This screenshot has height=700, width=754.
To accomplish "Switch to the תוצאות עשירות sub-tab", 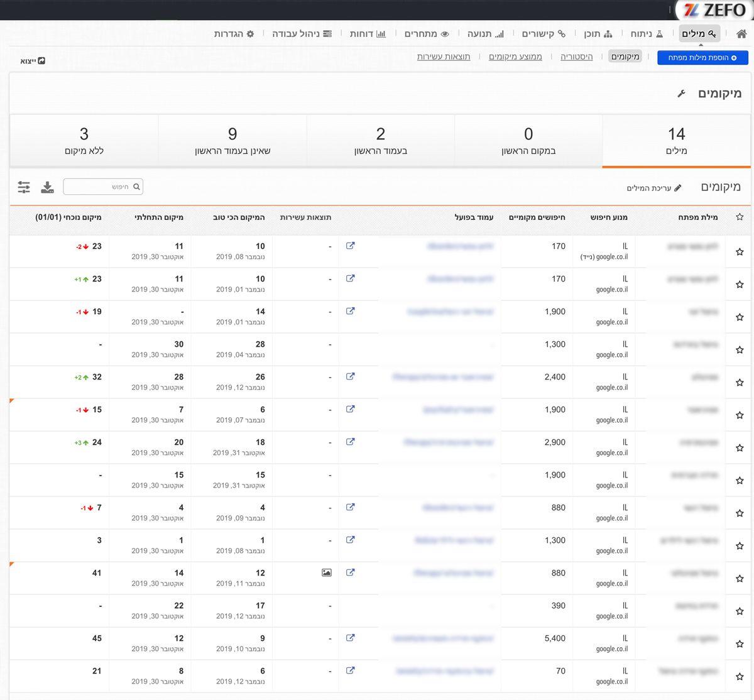I will click(x=444, y=57).
